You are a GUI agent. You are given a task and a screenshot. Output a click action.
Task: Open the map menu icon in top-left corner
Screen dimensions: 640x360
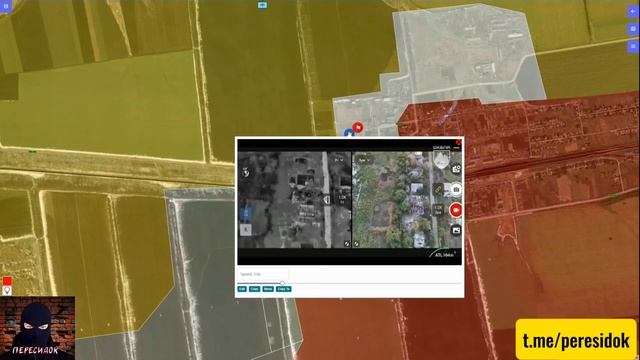(x=6, y=6)
